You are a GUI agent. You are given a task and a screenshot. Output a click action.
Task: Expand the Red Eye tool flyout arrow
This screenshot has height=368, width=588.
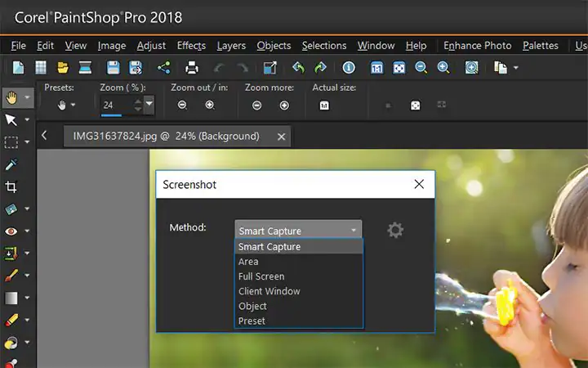[27, 231]
